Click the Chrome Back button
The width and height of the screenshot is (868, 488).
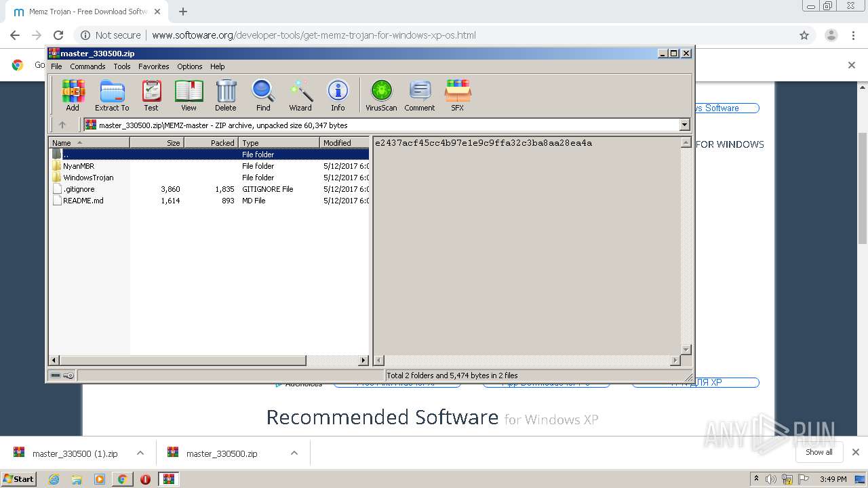click(x=15, y=35)
